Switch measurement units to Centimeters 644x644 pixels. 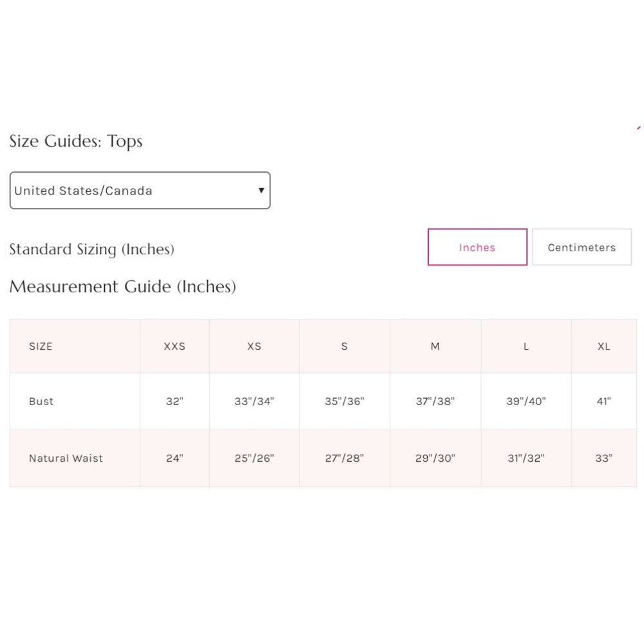tap(582, 247)
